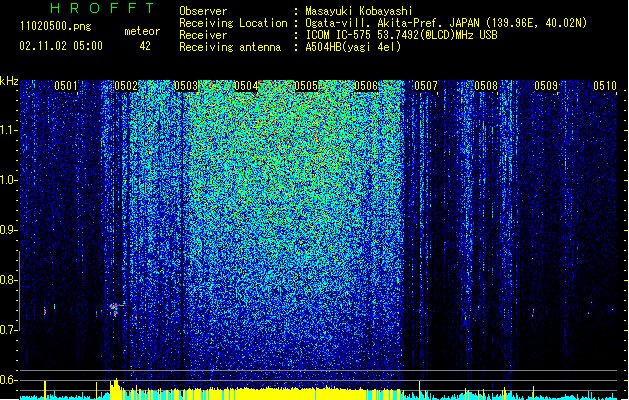629x400 pixels.
Task: Click the 0502 time marker
Action: pyautogui.click(x=126, y=86)
